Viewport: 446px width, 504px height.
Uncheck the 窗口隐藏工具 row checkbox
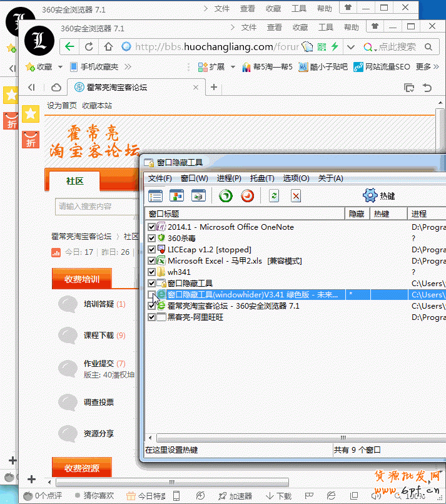(151, 283)
